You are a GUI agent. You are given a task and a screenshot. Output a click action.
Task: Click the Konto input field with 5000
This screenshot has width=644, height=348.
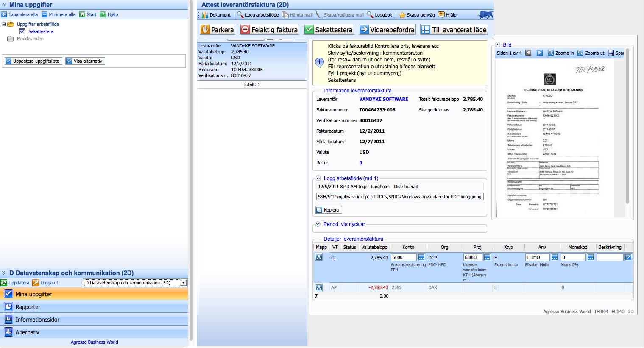[x=403, y=257]
